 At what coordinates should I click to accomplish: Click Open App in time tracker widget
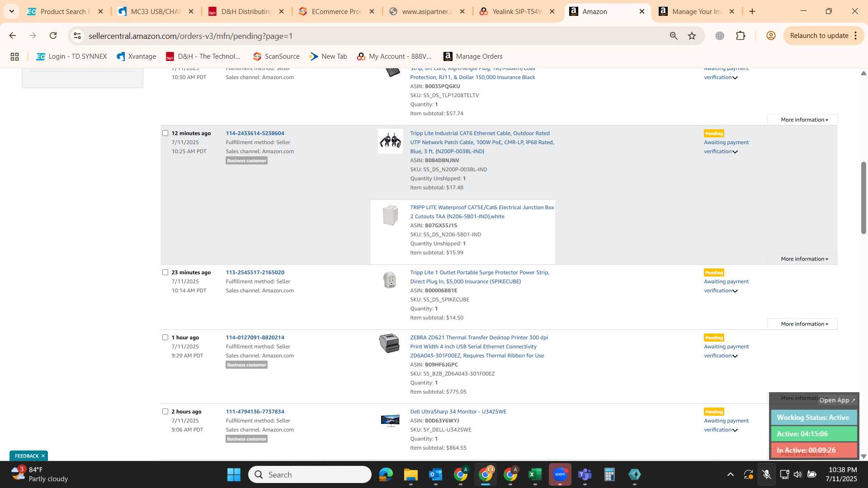[837, 400]
